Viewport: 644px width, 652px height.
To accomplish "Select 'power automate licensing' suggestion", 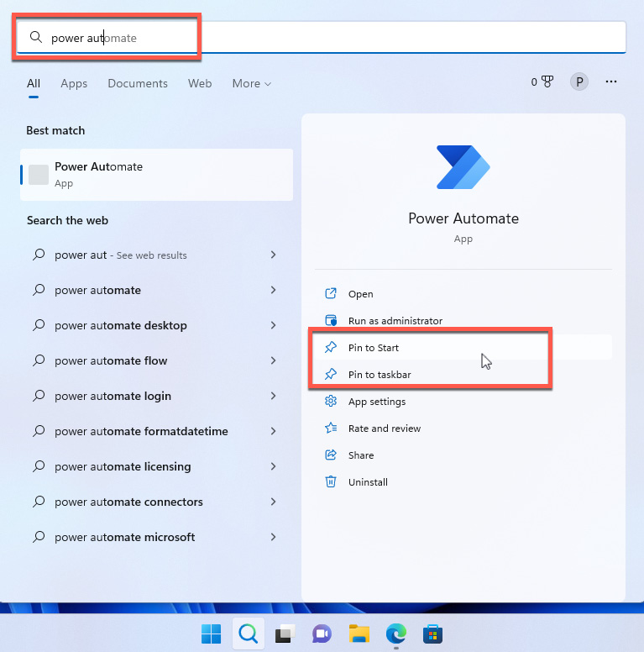I will 123,467.
